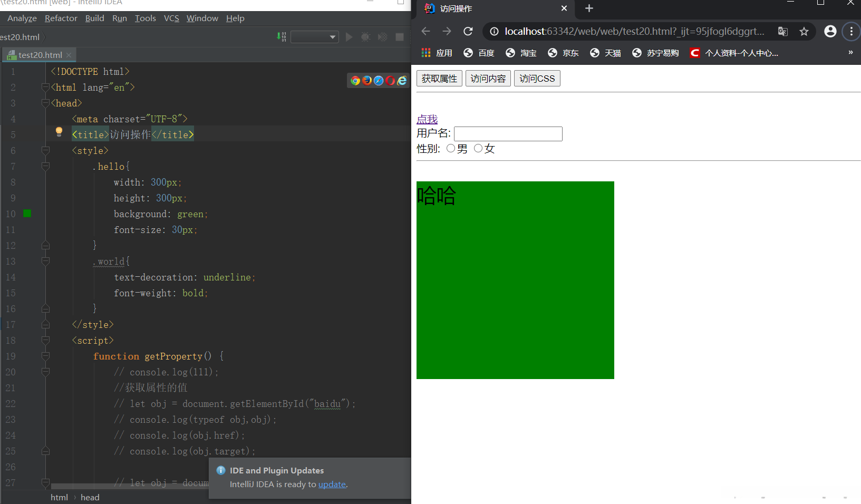Image resolution: width=861 pixels, height=504 pixels.
Task: Click the 用户名 text input field
Action: [x=508, y=134]
